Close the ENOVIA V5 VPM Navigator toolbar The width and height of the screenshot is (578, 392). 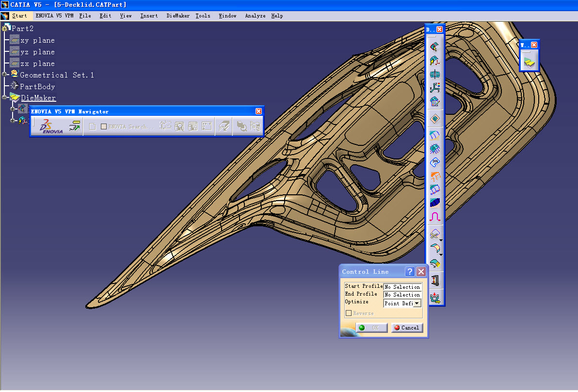(x=259, y=111)
